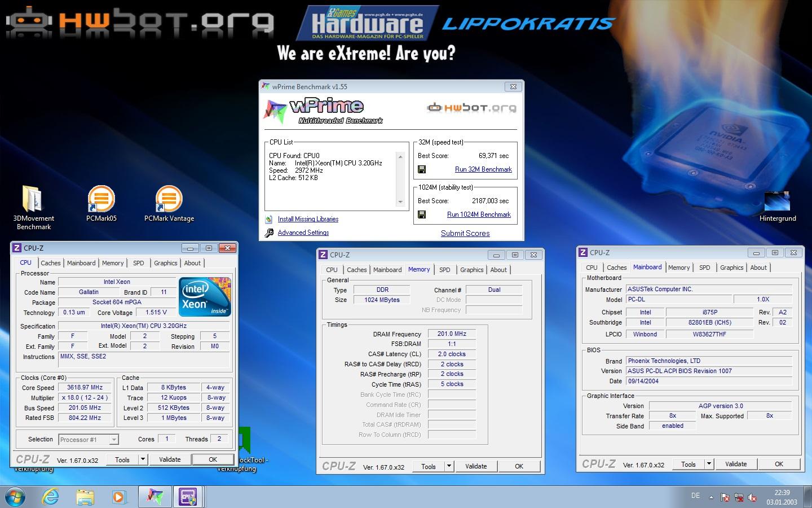Open Windows Media Player from the taskbar
812x508 pixels.
coord(119,497)
